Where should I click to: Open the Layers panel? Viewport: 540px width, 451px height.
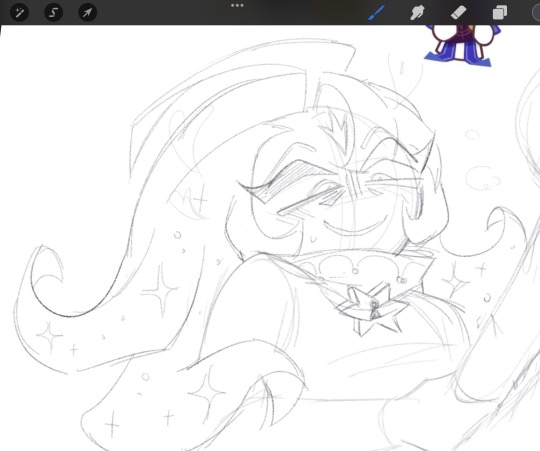pyautogui.click(x=500, y=13)
